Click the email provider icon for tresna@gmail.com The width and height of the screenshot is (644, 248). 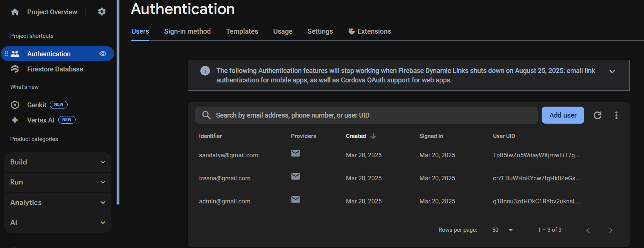click(x=296, y=176)
